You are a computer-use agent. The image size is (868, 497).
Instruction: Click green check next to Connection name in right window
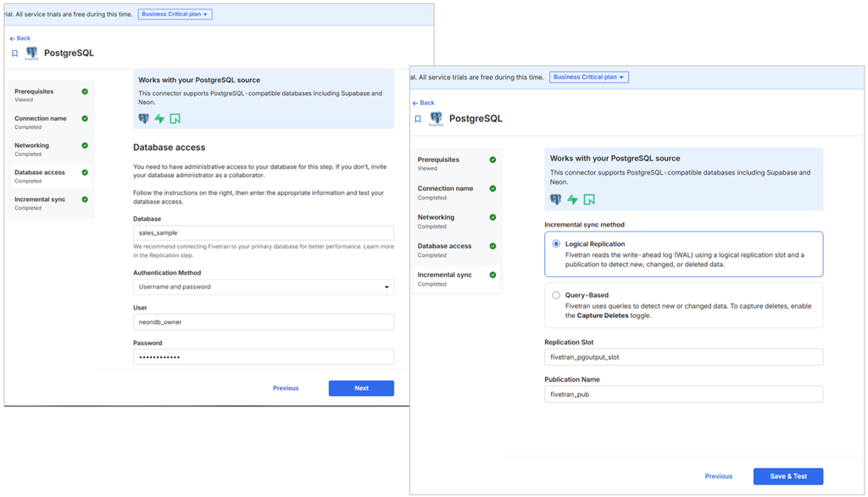pyautogui.click(x=492, y=188)
